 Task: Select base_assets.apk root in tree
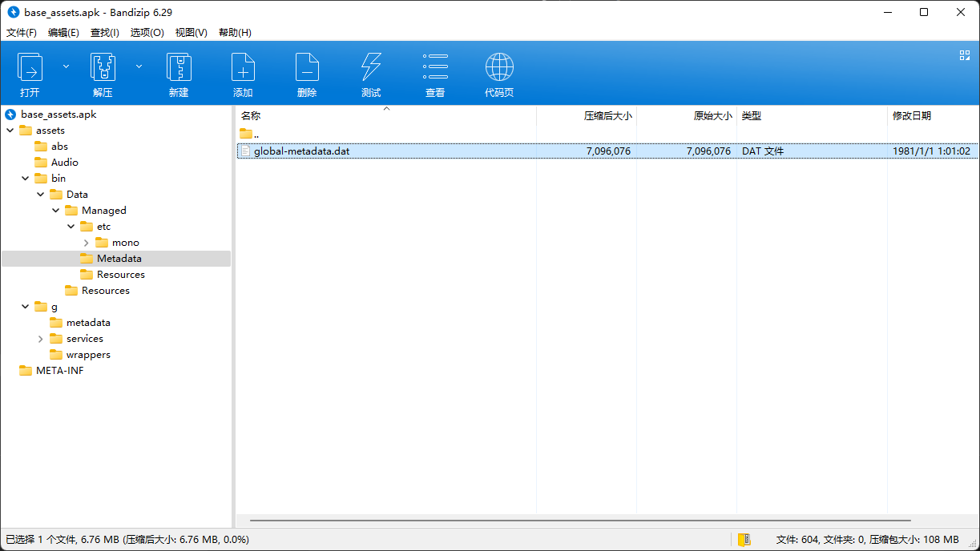click(x=58, y=115)
